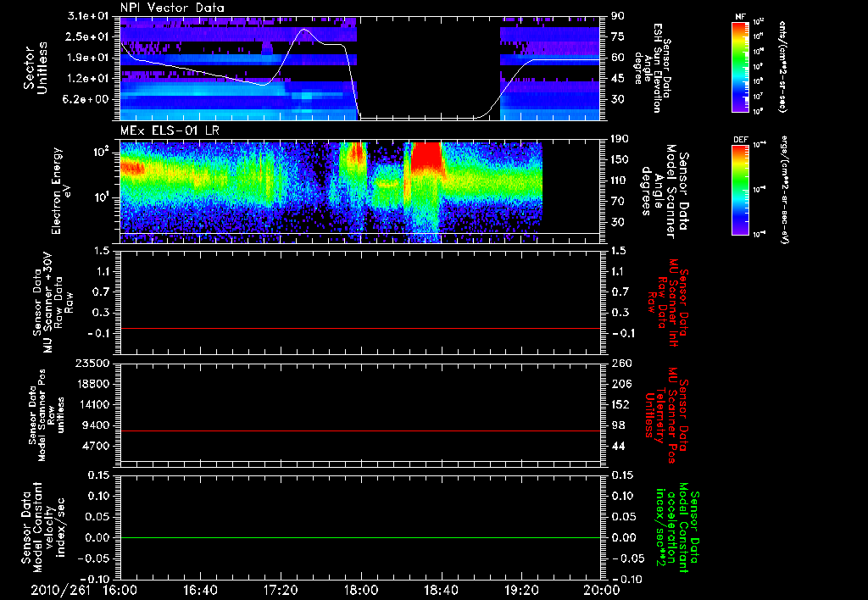Click the 18:00 time axis label
868x600 pixels.
click(361, 590)
